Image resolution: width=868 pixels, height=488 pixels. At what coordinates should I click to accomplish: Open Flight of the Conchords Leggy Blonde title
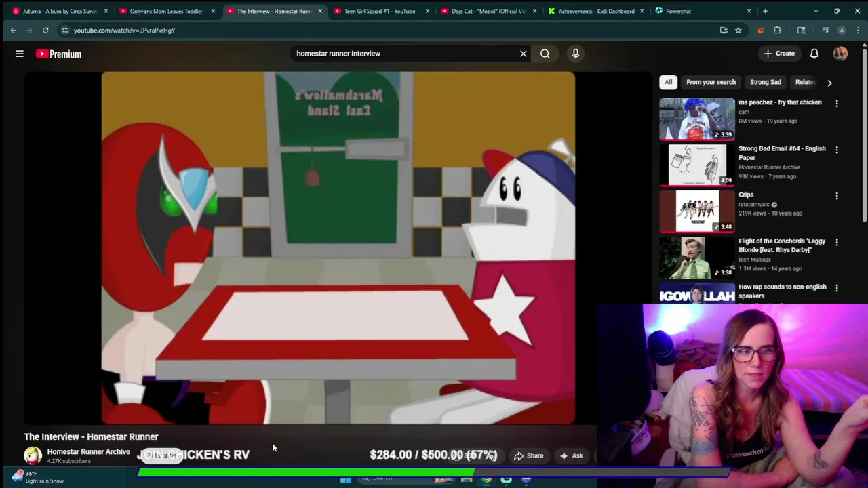783,245
